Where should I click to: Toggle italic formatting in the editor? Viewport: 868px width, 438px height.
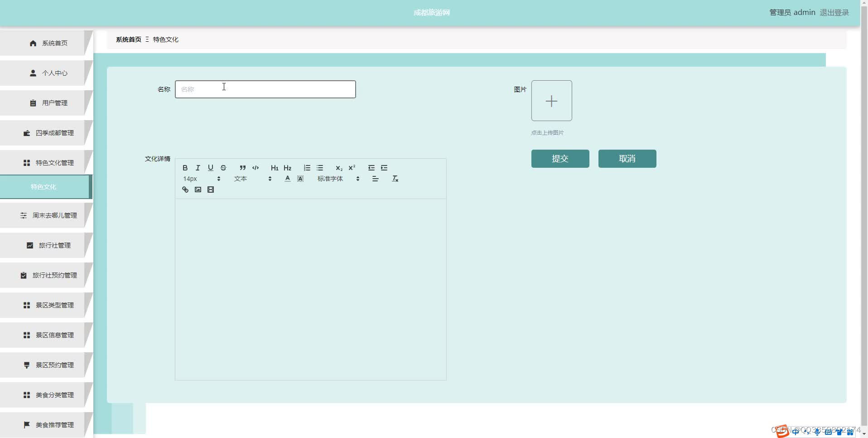pyautogui.click(x=198, y=168)
